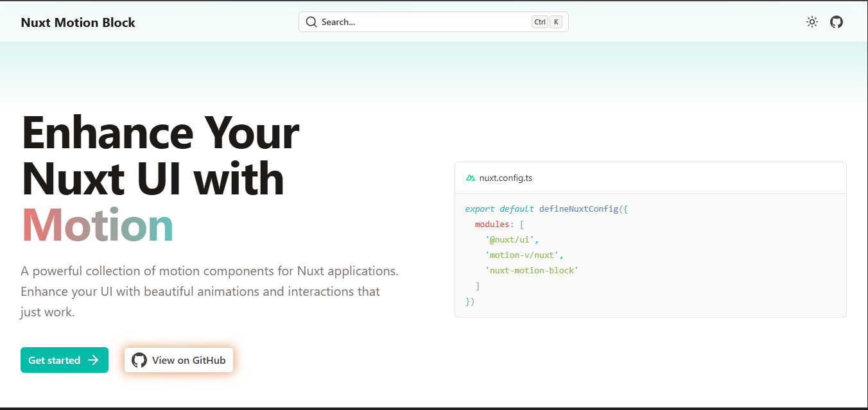Click the 'nuxt-motion-block' code string
Screen dimensions: 868x410
point(532,270)
